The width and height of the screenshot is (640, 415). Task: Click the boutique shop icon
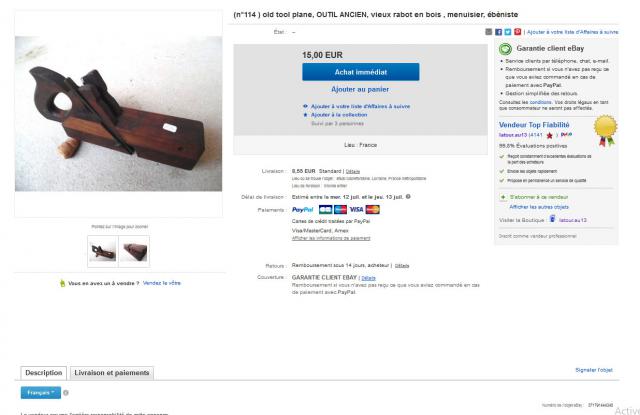click(552, 219)
